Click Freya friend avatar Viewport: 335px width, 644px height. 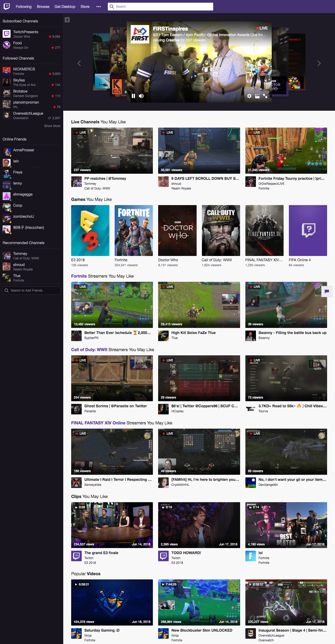click(x=7, y=174)
